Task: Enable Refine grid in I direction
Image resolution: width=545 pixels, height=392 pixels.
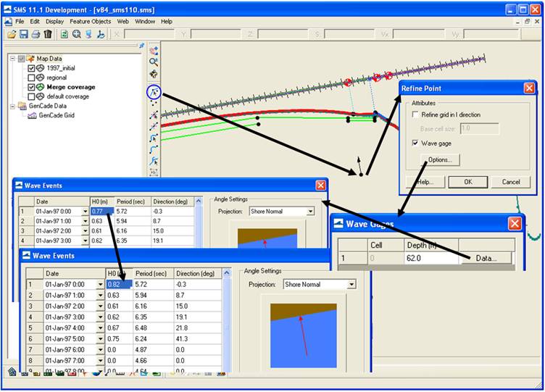Action: click(415, 114)
